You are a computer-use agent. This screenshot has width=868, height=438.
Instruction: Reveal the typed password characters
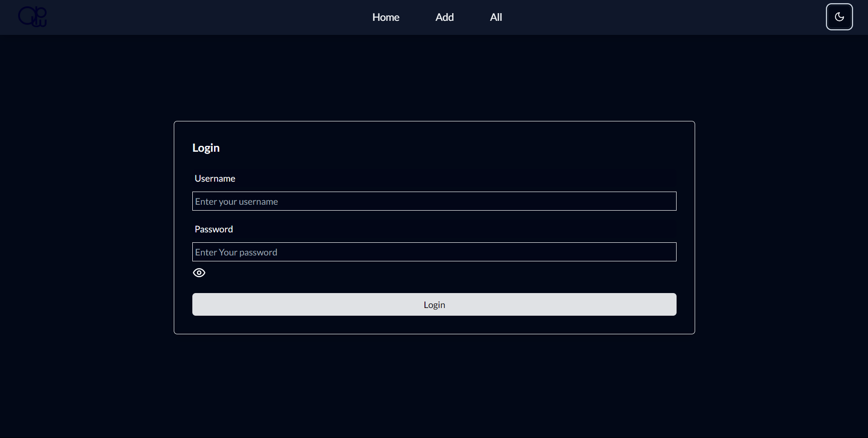199,273
